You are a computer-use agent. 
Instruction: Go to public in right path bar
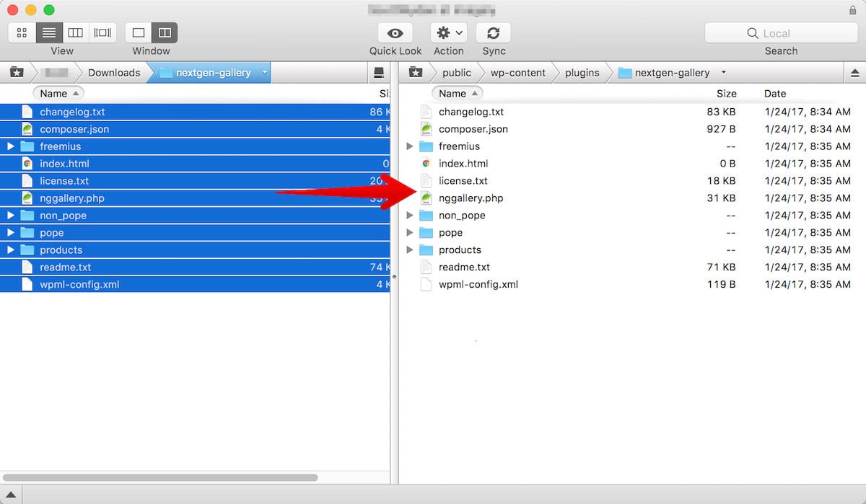(457, 72)
